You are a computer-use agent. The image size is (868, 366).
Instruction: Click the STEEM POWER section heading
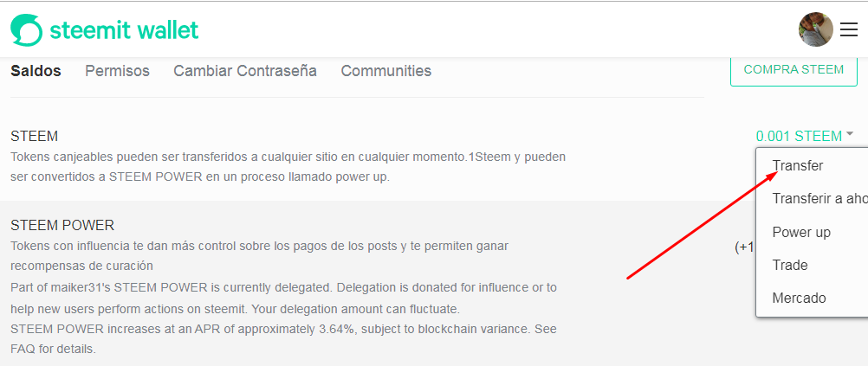[62, 226]
